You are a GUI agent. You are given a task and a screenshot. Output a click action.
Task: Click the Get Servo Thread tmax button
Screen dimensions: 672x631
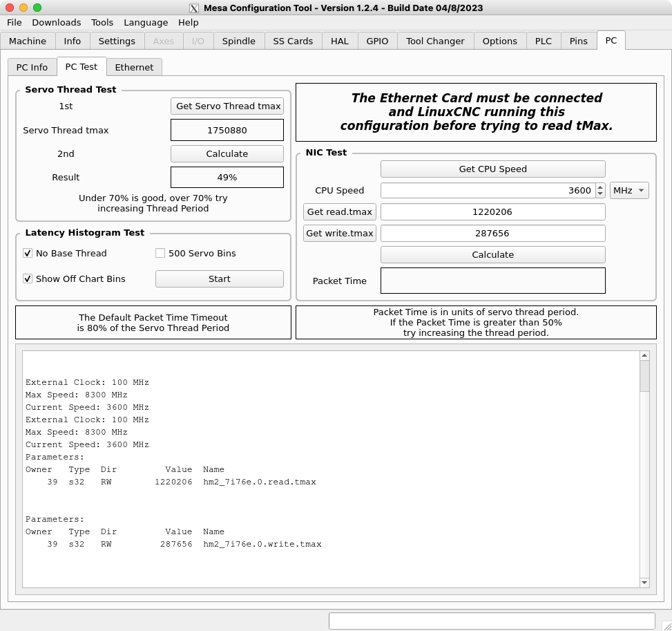click(x=227, y=106)
